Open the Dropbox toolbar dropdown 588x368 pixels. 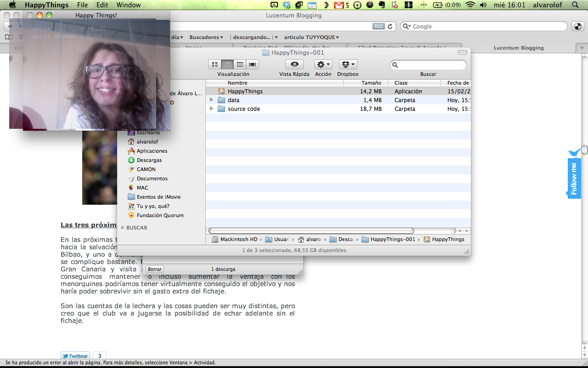tap(348, 64)
